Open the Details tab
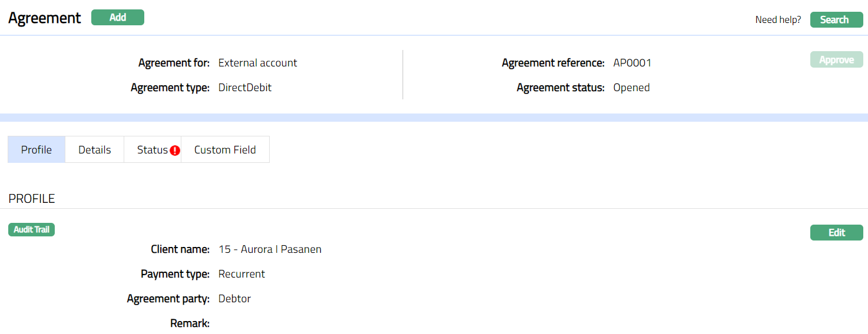Screen dimensions: 868x334 click(95, 150)
